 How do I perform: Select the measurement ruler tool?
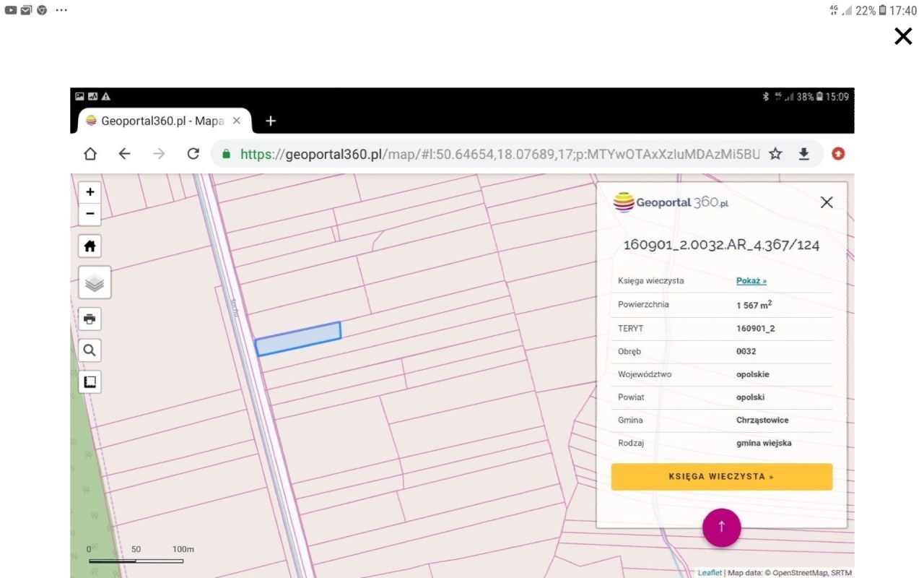pyautogui.click(x=90, y=381)
